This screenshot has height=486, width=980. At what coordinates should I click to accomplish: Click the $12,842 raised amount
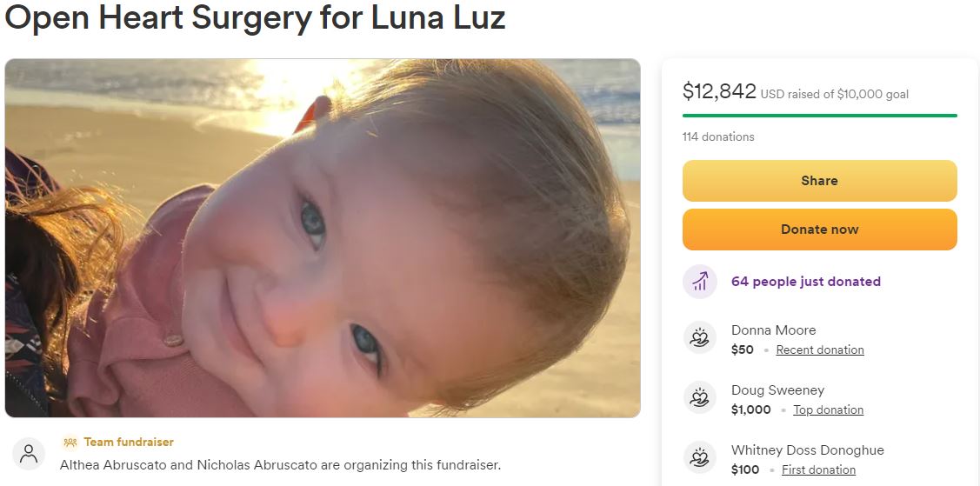pos(719,92)
